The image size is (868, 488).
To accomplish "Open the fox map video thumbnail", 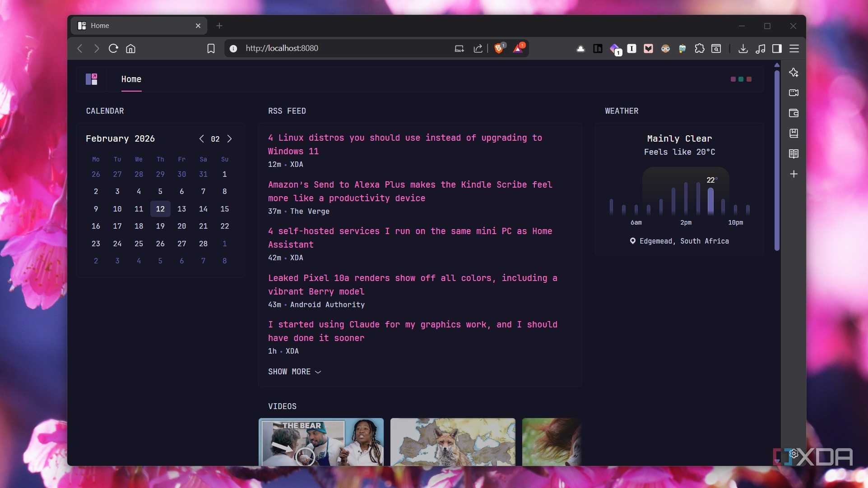I will 453,442.
